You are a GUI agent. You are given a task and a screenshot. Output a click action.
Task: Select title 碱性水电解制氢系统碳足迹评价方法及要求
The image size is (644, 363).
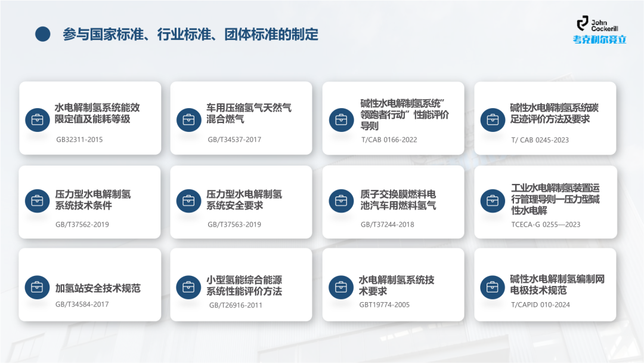[x=555, y=113]
